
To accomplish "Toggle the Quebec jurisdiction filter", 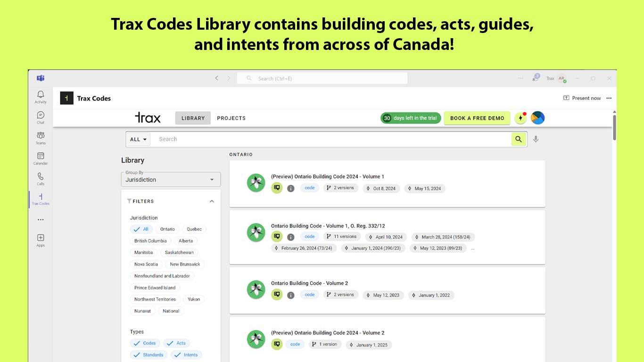I will pos(194,229).
